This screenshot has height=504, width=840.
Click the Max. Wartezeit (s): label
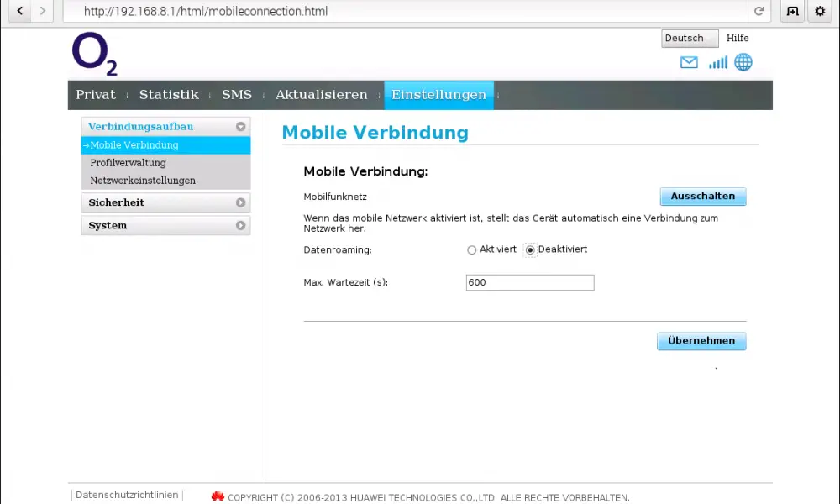(345, 282)
